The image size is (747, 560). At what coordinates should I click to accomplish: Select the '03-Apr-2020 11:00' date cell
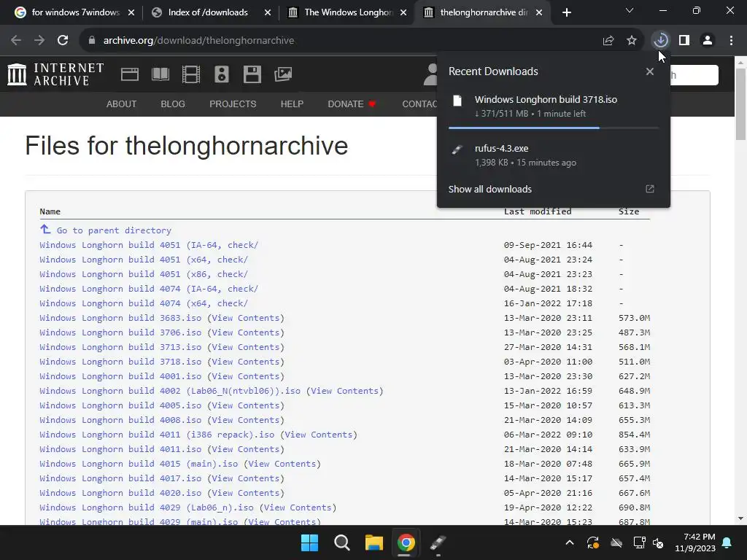point(548,362)
